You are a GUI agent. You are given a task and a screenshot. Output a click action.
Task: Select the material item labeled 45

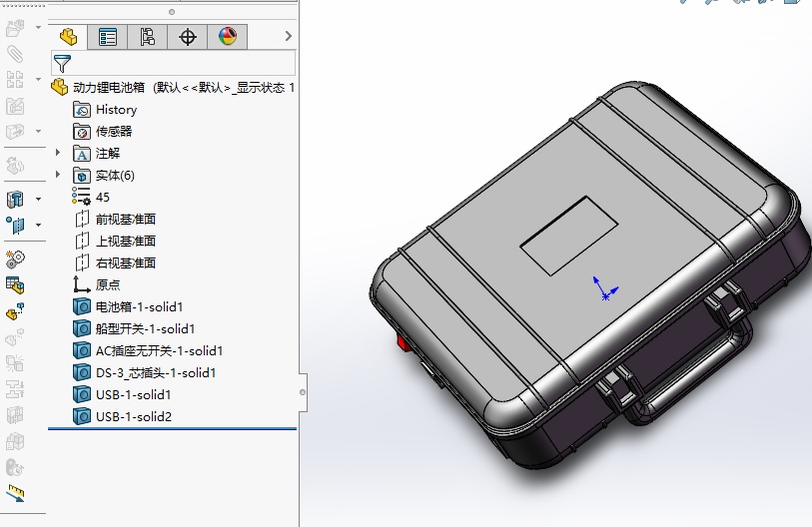coord(91,198)
